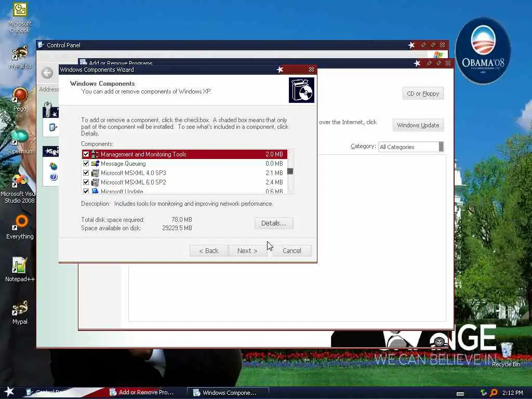The height and width of the screenshot is (399, 532).
Task: Click the Details... button
Action: 273,223
